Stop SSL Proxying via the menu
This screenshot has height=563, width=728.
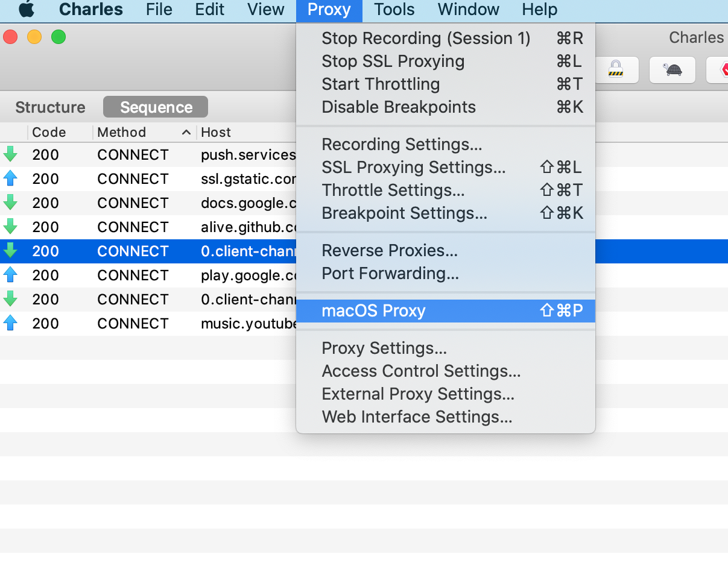(393, 61)
